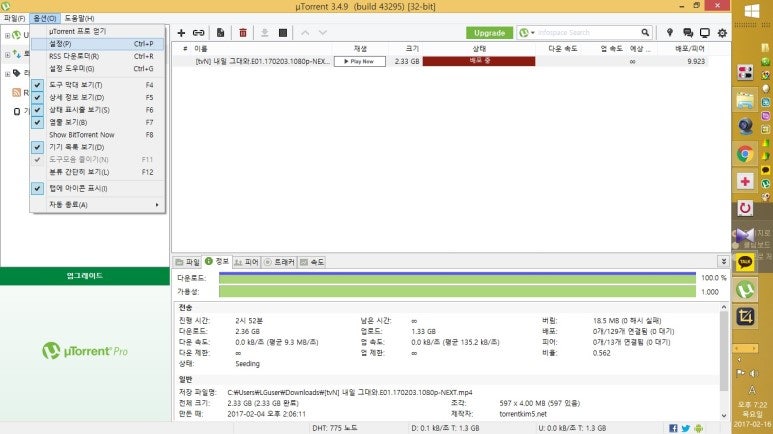Expand the second sidebar tree node
Screen dimensions: 773x434
7,55
